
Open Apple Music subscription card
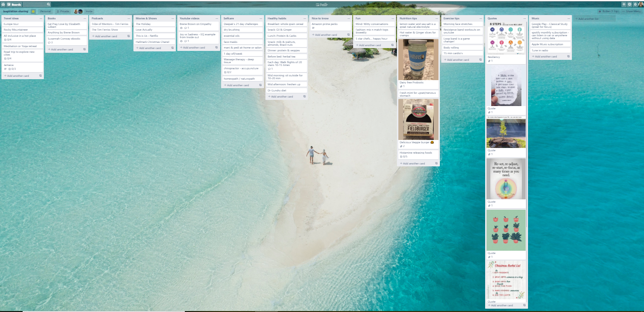pos(550,44)
